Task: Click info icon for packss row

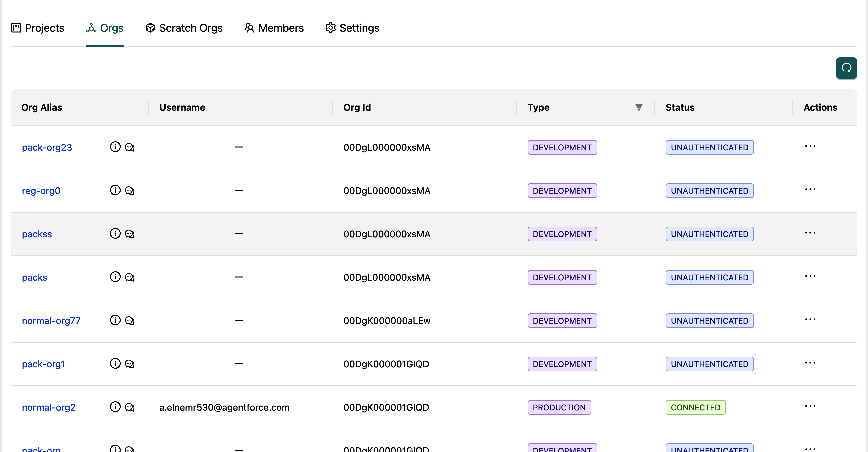Action: [x=115, y=234]
